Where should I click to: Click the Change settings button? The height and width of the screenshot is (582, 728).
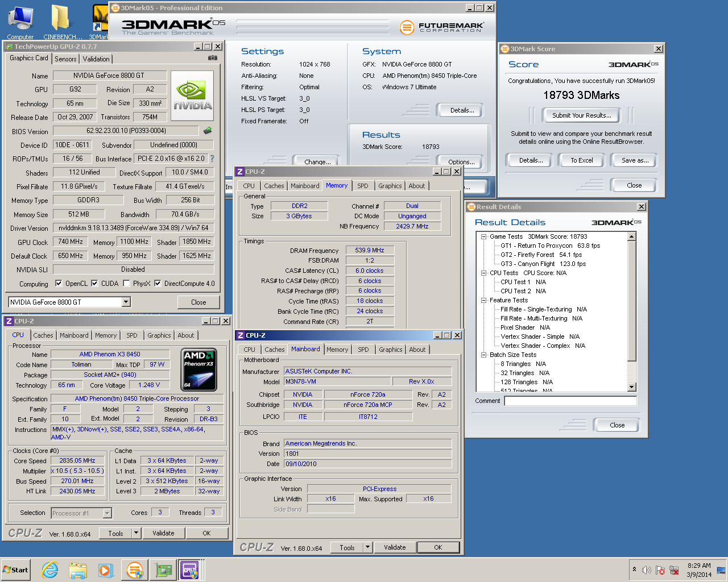pyautogui.click(x=317, y=162)
